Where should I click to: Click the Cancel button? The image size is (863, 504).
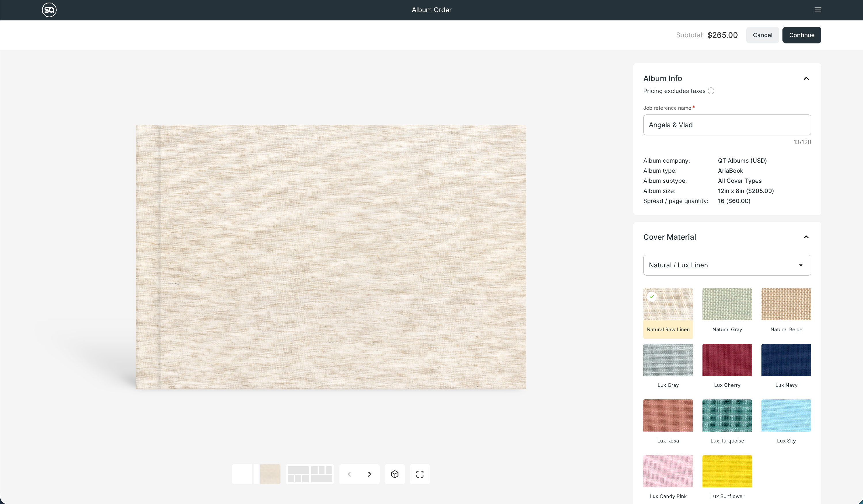pos(762,35)
